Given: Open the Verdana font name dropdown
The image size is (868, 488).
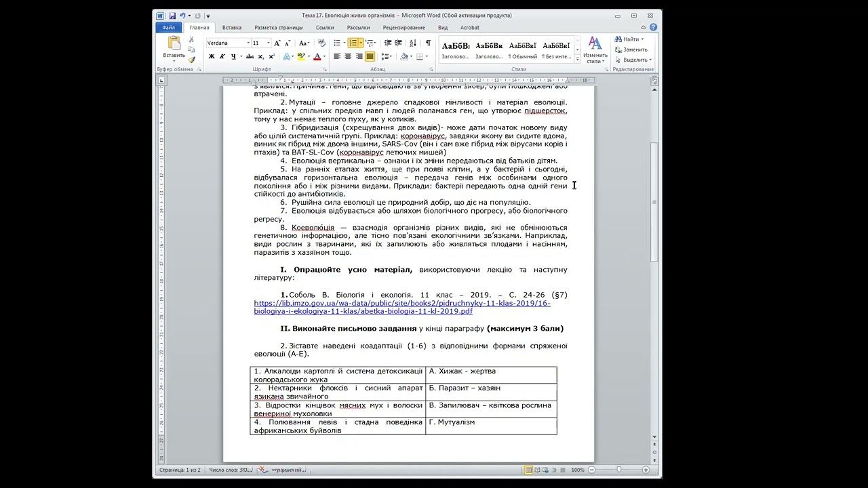Looking at the screenshot, I should pos(248,43).
